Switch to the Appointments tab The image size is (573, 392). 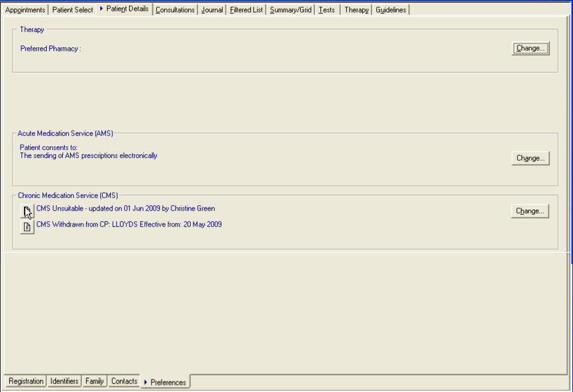pyautogui.click(x=25, y=10)
